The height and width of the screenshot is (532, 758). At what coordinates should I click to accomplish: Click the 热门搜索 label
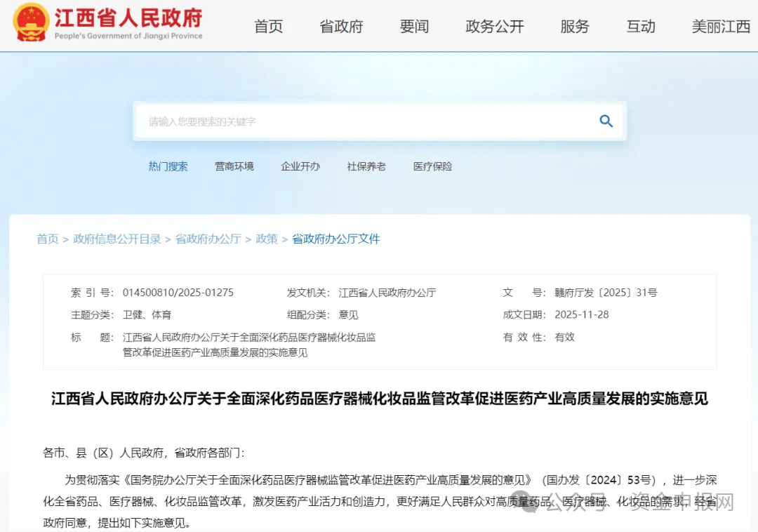point(168,166)
